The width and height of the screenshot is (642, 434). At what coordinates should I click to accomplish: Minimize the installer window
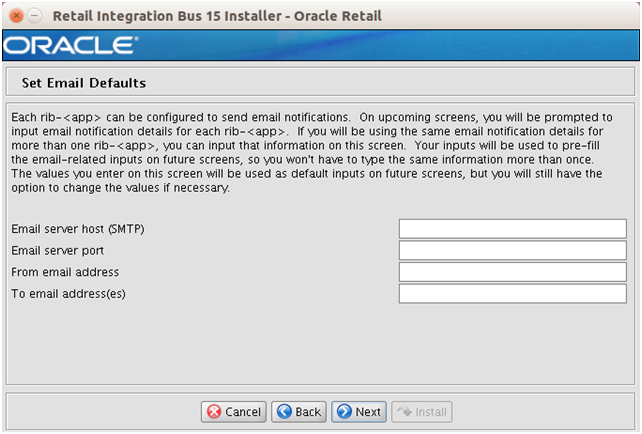35,16
